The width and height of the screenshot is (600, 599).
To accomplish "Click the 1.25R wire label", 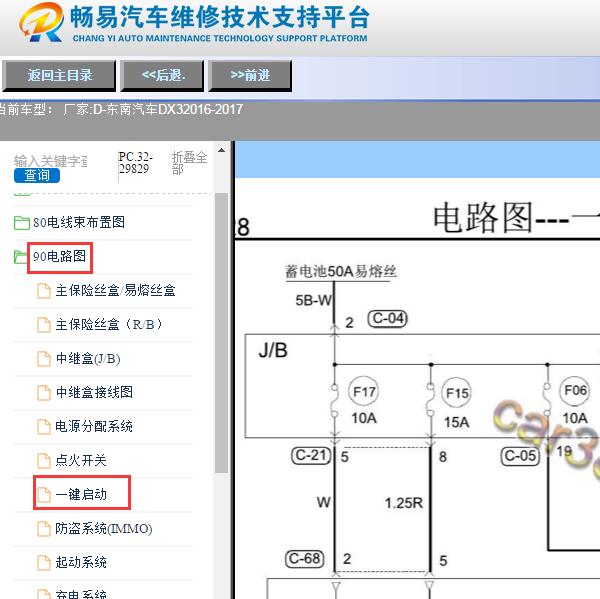I will 404,503.
